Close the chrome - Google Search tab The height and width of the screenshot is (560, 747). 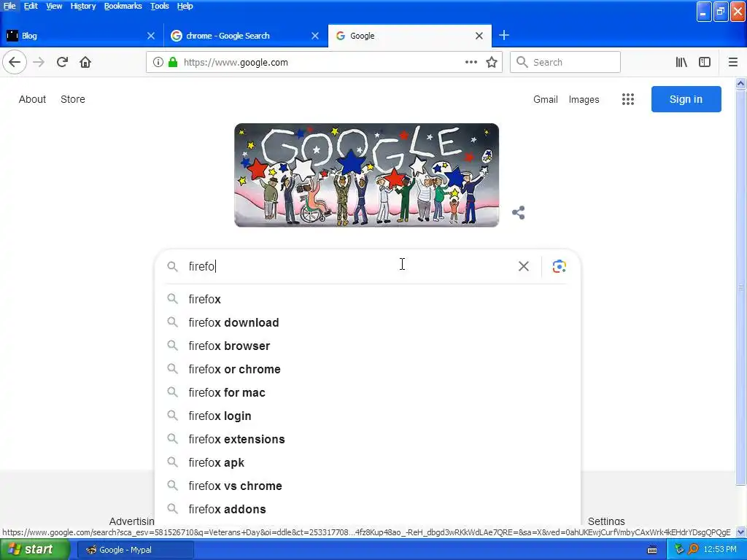pyautogui.click(x=315, y=36)
